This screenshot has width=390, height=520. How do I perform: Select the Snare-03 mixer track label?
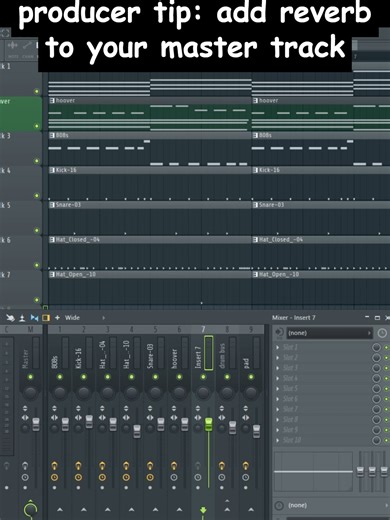click(x=150, y=356)
